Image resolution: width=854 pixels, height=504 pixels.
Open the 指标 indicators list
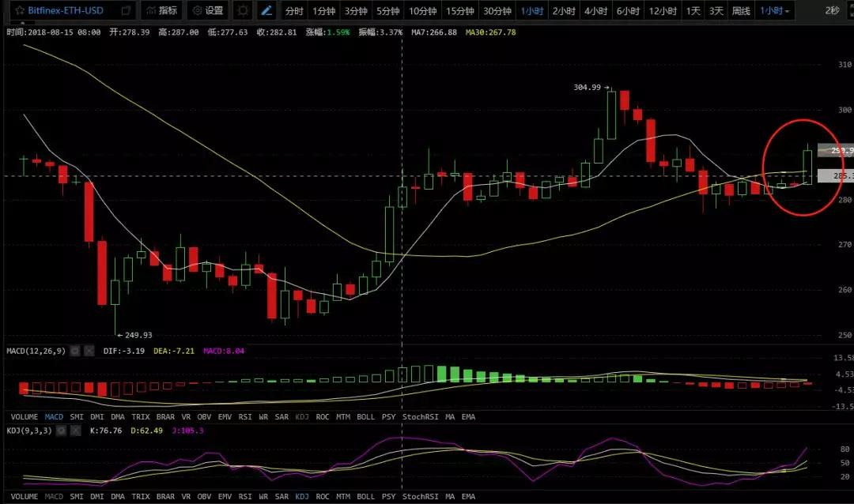161,11
